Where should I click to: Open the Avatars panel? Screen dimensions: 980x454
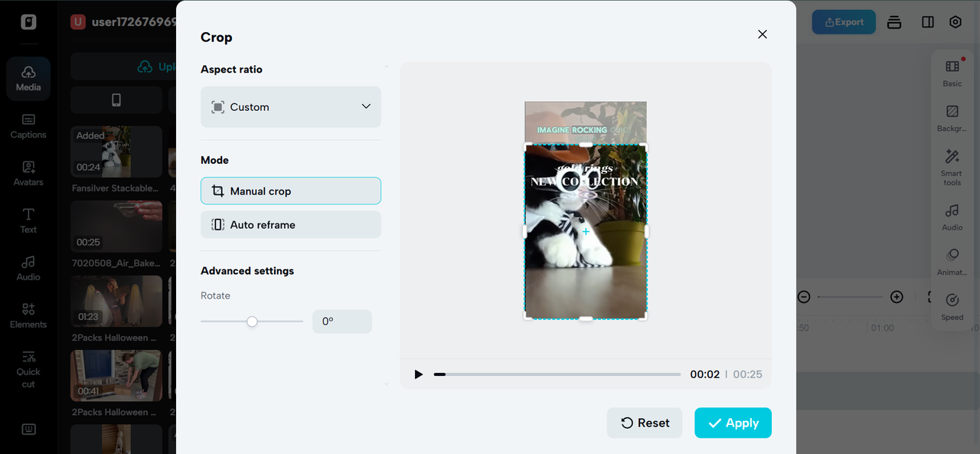pyautogui.click(x=28, y=174)
